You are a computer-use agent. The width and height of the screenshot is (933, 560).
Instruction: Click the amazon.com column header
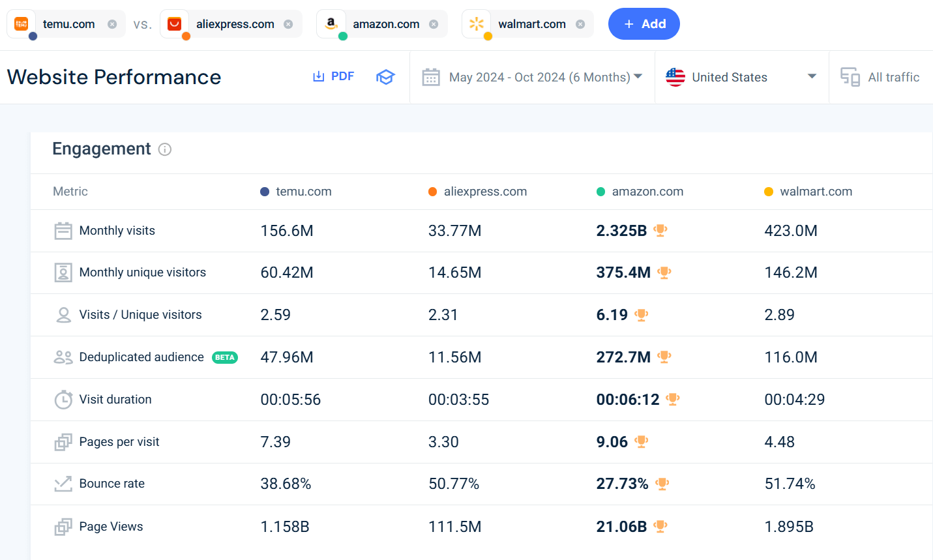tap(647, 192)
